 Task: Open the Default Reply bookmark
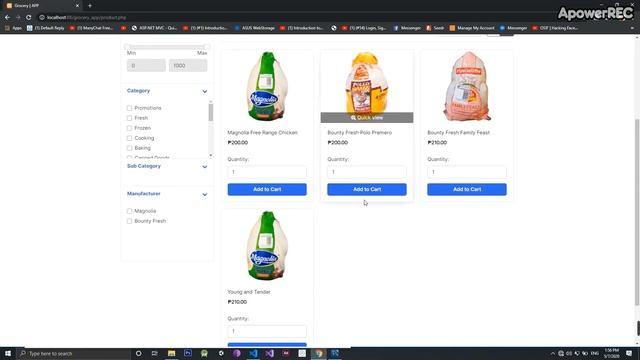46,28
